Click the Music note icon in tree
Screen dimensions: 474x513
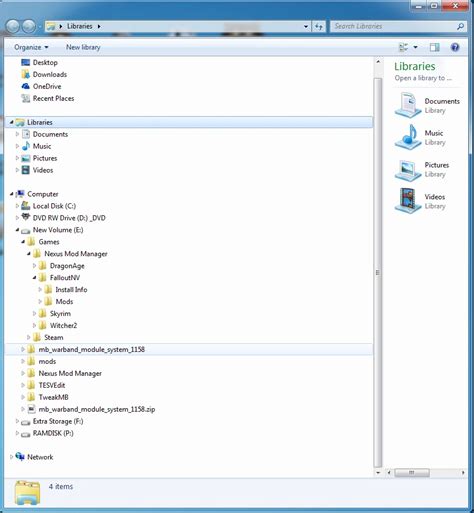pos(26,146)
